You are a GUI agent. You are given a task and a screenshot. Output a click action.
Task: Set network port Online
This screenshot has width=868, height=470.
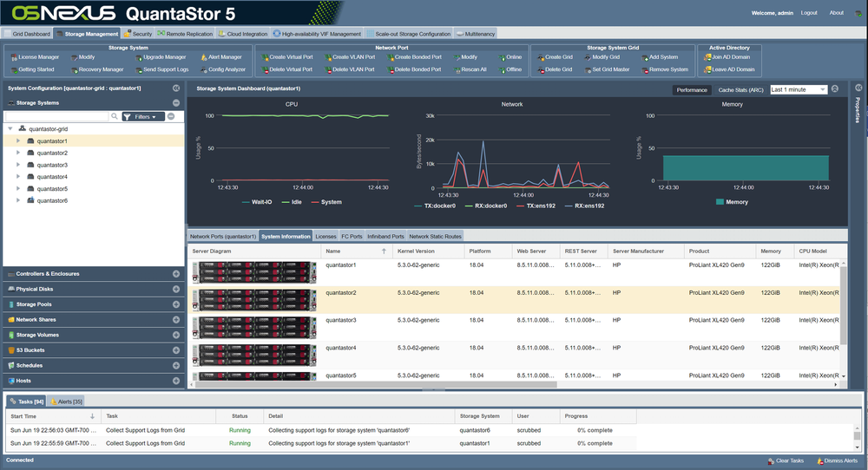pyautogui.click(x=510, y=57)
